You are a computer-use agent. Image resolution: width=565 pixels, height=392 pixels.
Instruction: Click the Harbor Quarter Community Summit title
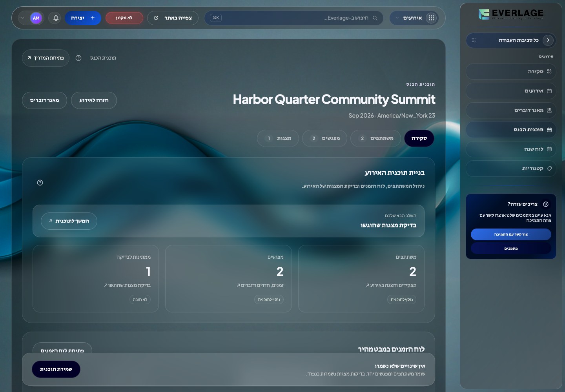pos(334,100)
